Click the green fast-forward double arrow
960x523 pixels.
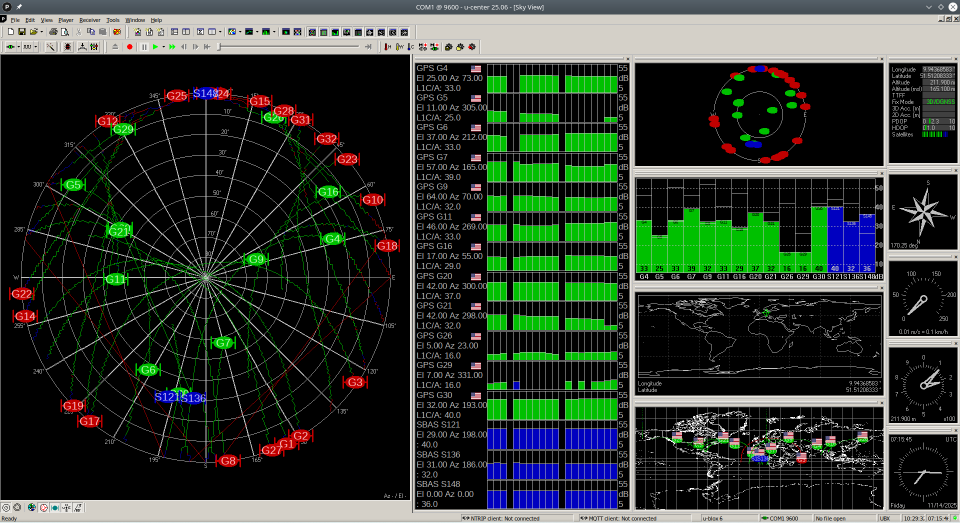[172, 46]
